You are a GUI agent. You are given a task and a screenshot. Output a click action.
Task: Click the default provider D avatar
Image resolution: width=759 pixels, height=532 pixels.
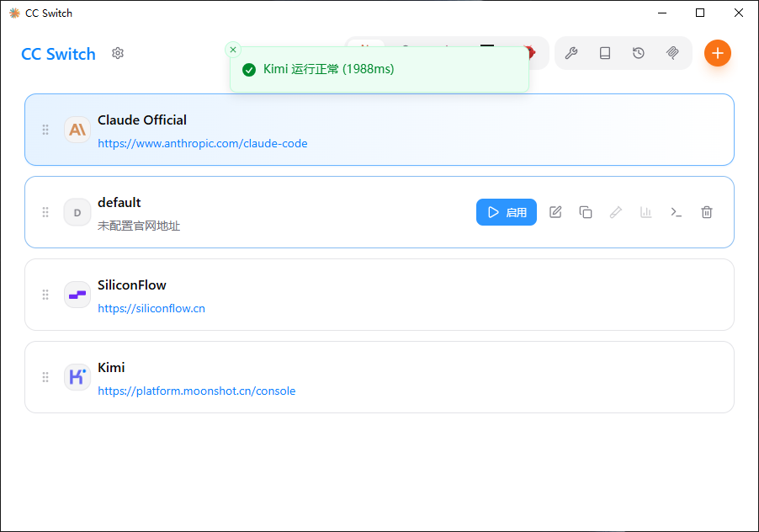coord(77,212)
